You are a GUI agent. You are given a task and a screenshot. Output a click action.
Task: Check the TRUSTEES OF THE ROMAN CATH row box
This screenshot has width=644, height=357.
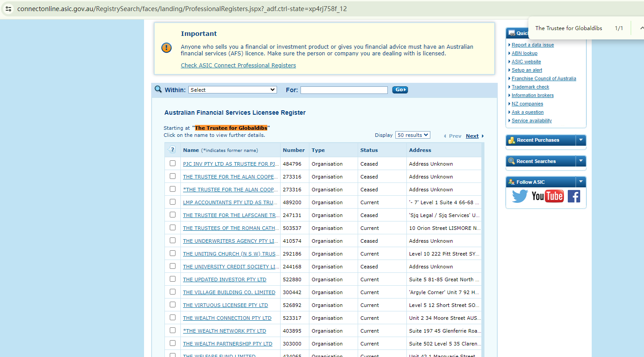click(x=173, y=228)
